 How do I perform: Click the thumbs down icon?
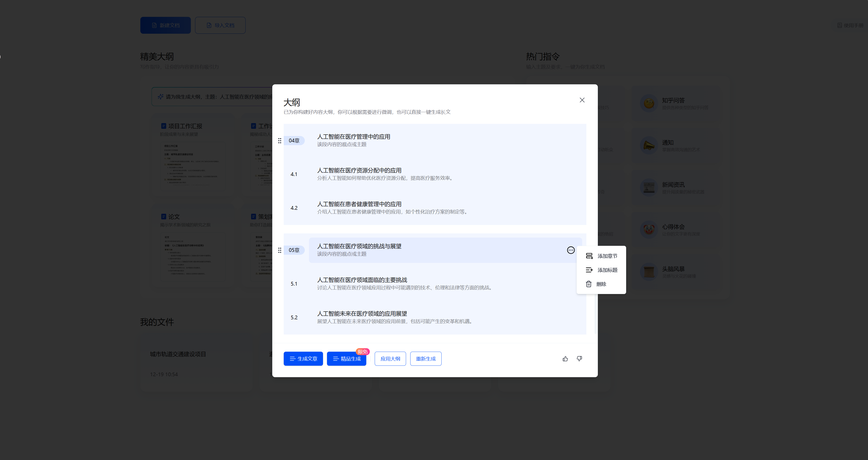pyautogui.click(x=579, y=359)
